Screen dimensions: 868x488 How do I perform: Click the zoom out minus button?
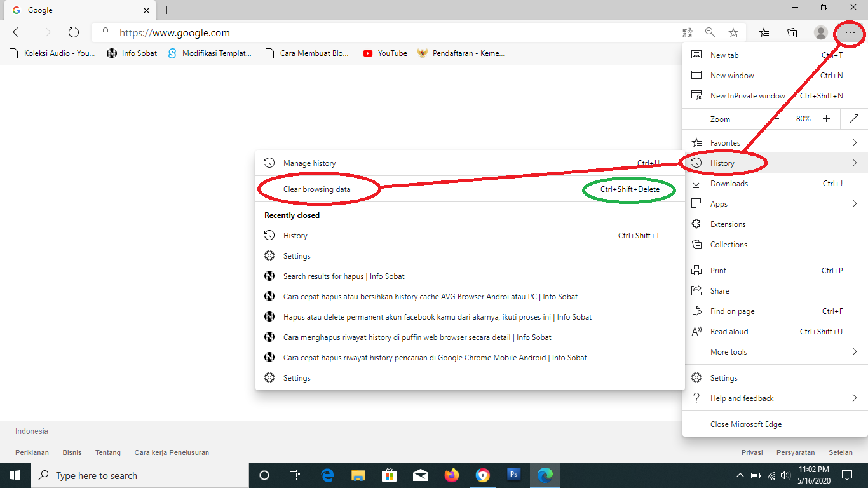tap(776, 119)
